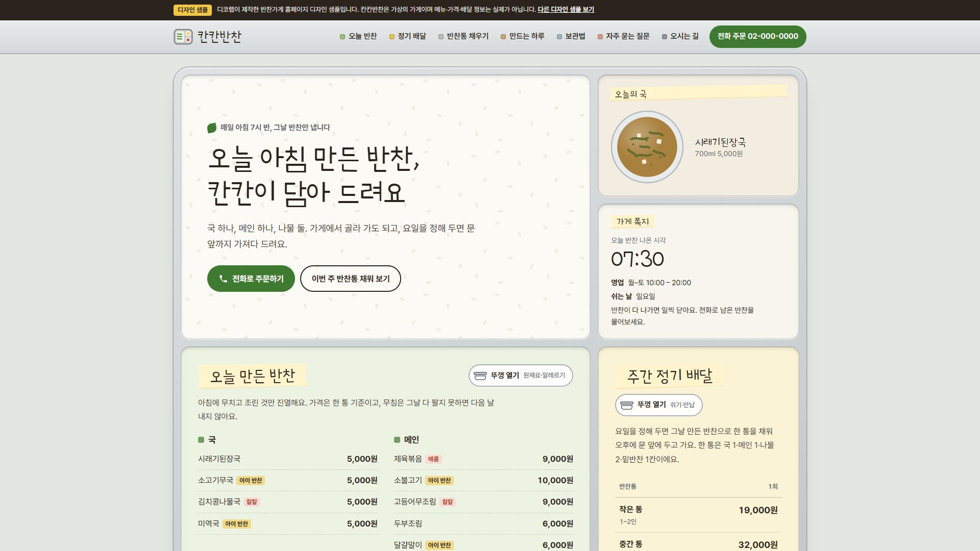
Task: Go to 오시는 길 navigation item
Action: click(x=680, y=36)
